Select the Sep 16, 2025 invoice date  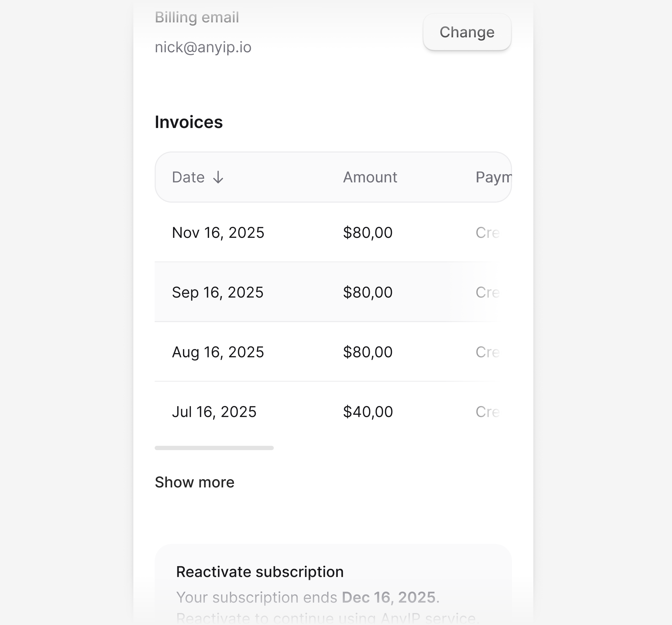pyautogui.click(x=217, y=293)
